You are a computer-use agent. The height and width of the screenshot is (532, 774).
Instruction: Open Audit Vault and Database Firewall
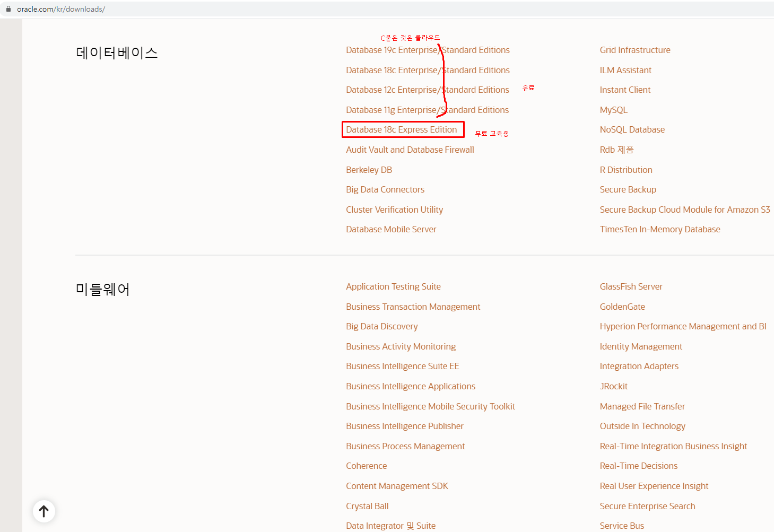[x=410, y=150]
